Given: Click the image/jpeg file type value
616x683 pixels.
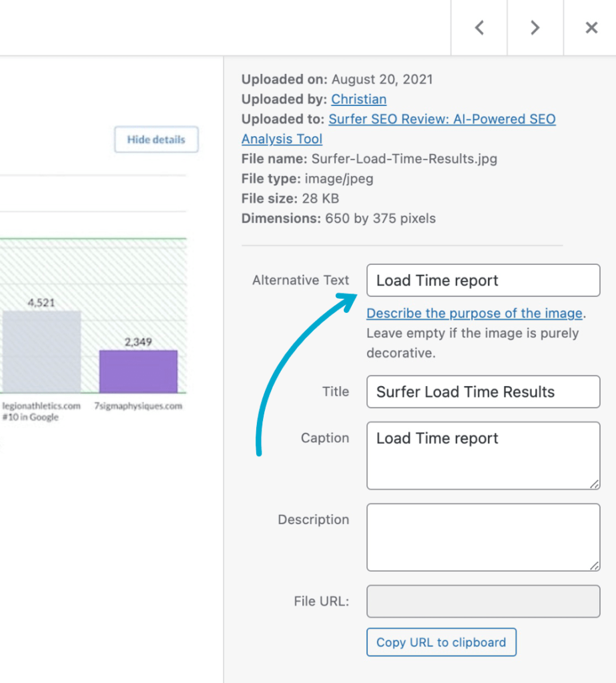Looking at the screenshot, I should pyautogui.click(x=339, y=179).
